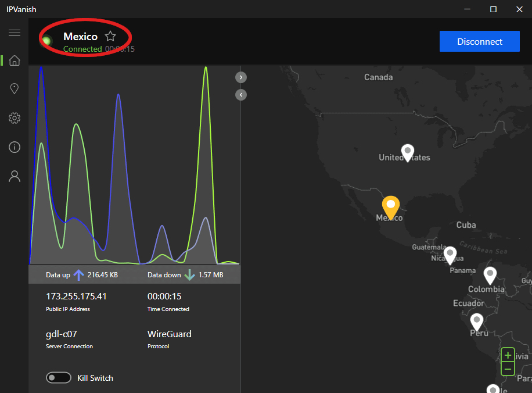Open the Locations pin sidebar icon

pos(15,88)
